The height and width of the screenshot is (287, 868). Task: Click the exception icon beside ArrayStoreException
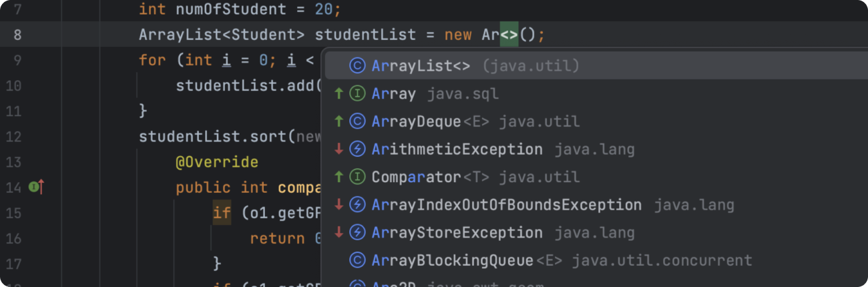click(x=357, y=232)
